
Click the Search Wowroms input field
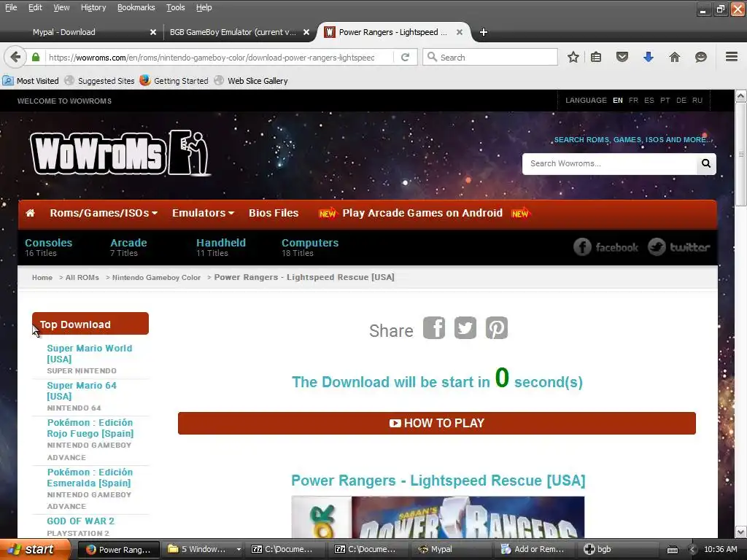point(609,163)
